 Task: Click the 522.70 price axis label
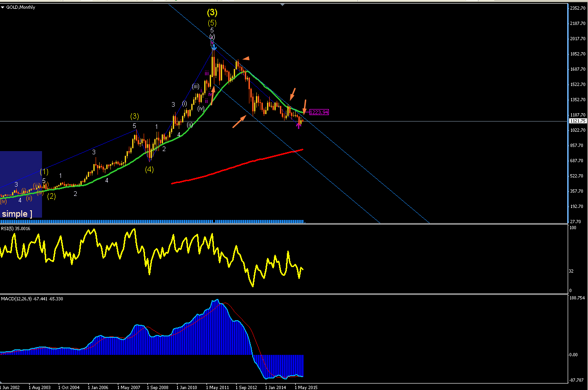coord(577,176)
